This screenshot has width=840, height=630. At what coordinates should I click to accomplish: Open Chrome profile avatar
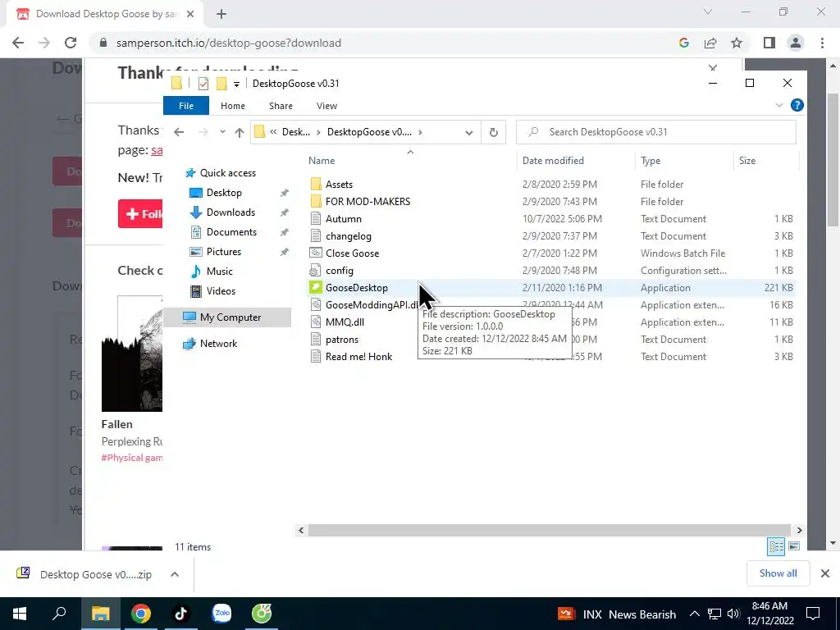click(x=796, y=43)
